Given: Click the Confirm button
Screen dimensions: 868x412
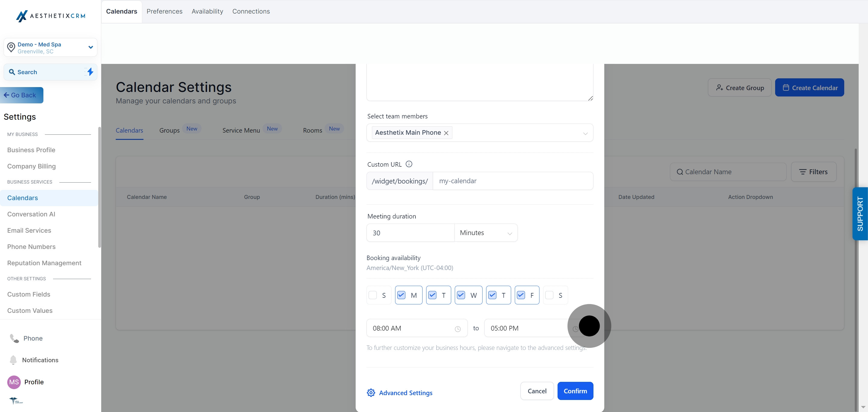Looking at the screenshot, I should (x=575, y=391).
